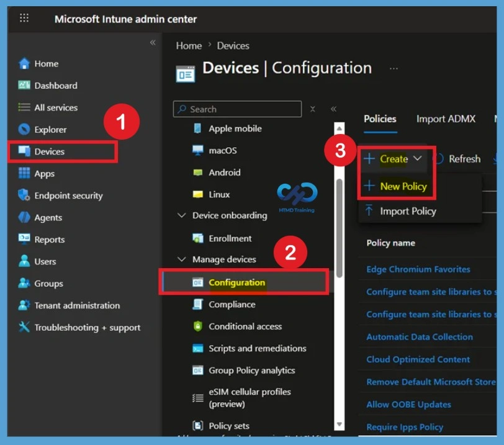Click the Compliance document icon

197,304
